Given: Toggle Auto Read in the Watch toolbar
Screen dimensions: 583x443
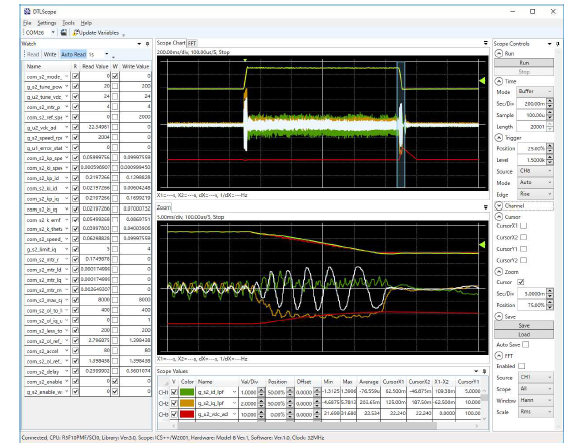Looking at the screenshot, I should click(x=73, y=54).
